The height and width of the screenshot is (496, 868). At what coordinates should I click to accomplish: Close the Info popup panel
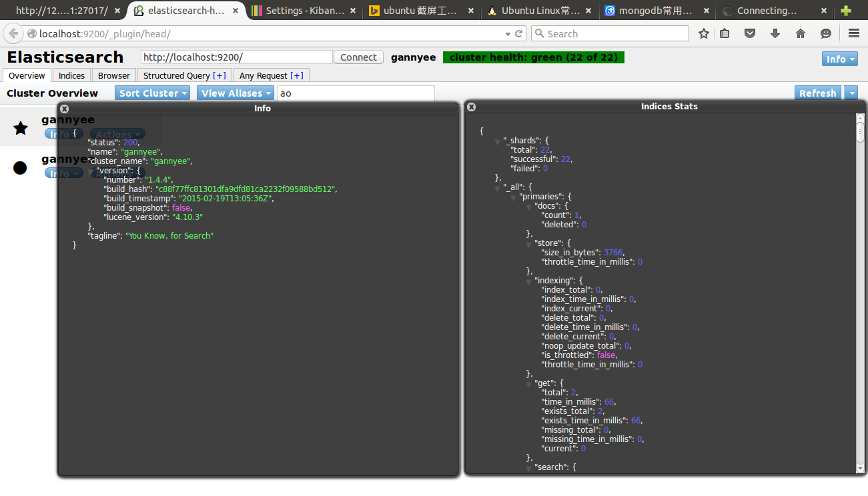[65, 109]
